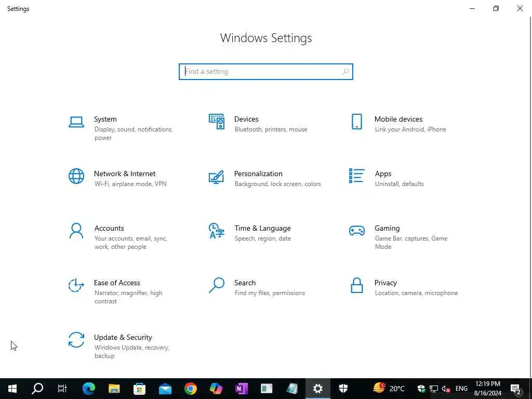The width and height of the screenshot is (532, 399).
Task: Open the Apps list icon
Action: pyautogui.click(x=356, y=176)
